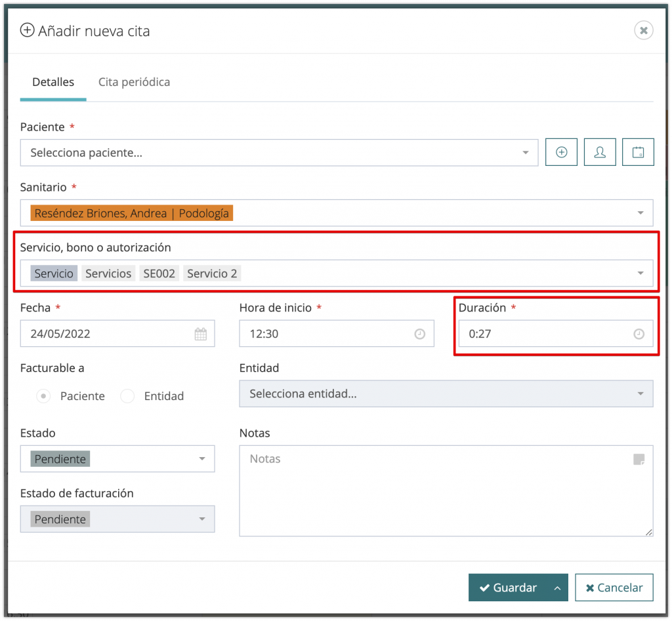Click the Guardar button
The width and height of the screenshot is (672, 621).
508,588
